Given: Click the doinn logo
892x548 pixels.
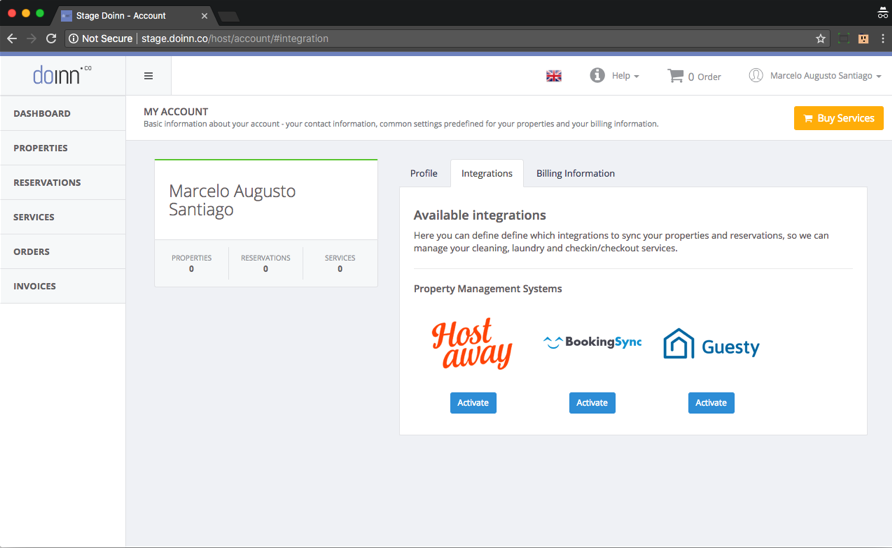Looking at the screenshot, I should [x=61, y=75].
